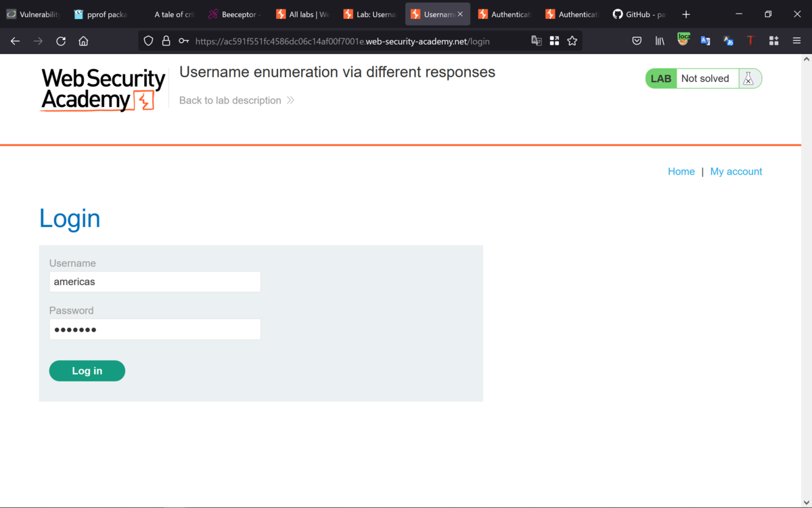Go back with the browser back arrow

[x=15, y=41]
